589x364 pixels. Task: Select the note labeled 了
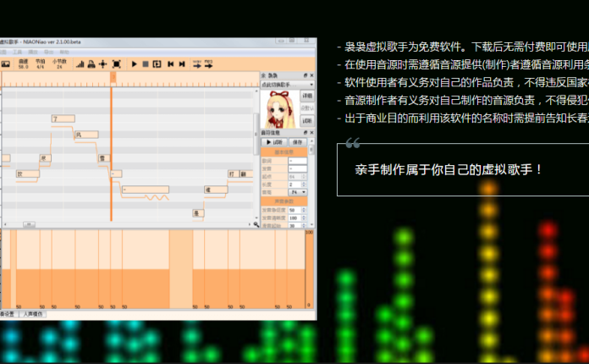point(63,119)
